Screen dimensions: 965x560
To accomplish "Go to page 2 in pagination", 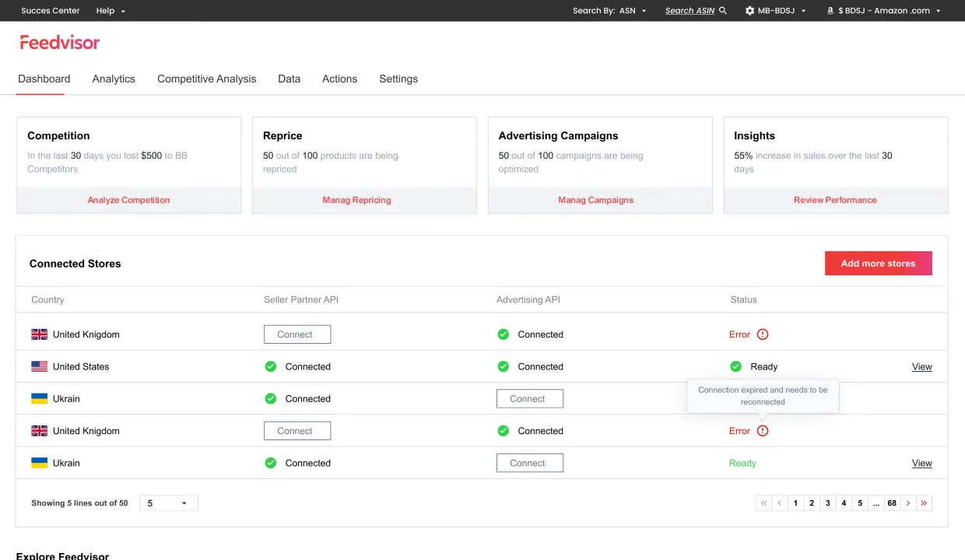I will 812,503.
